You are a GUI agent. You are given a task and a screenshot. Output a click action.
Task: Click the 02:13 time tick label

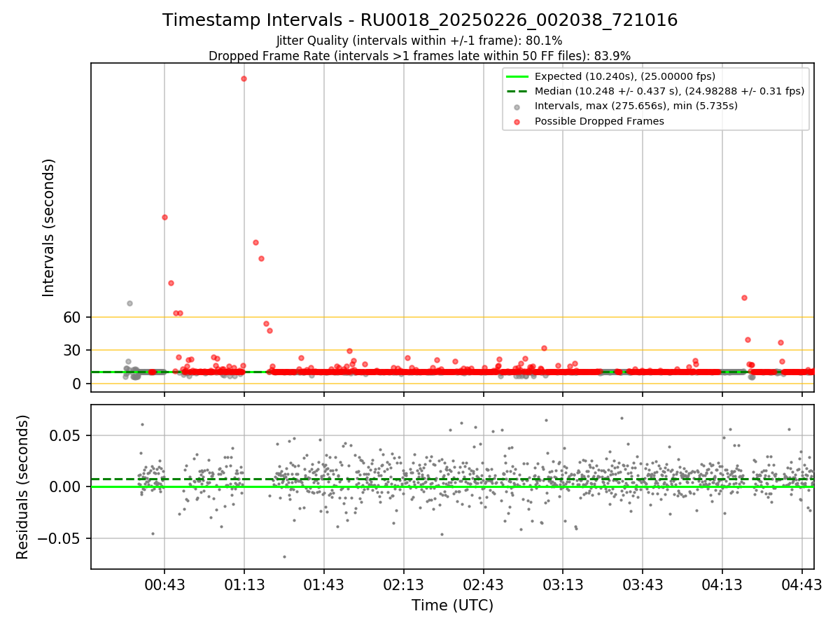click(x=404, y=584)
